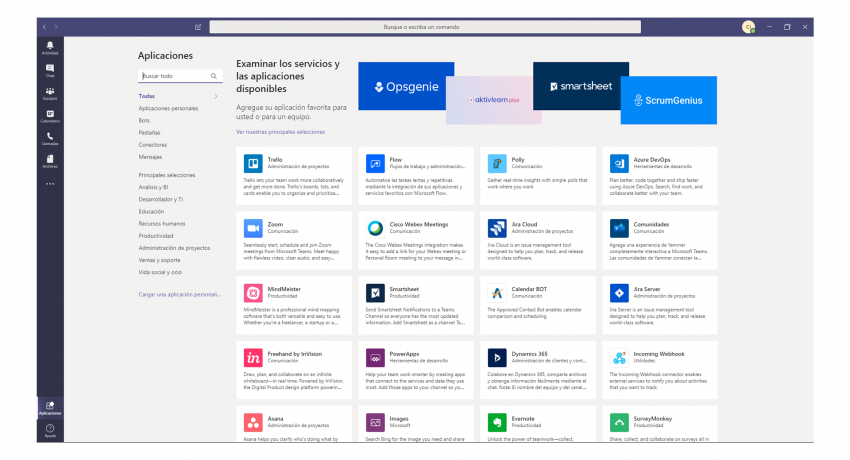Filter by Recursos humanos
850x460 pixels.
[162, 224]
